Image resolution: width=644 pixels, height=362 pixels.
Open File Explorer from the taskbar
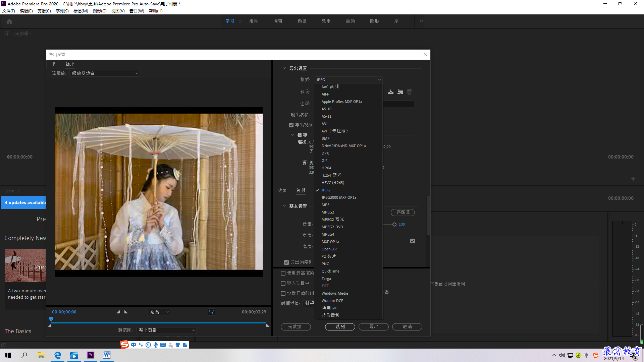tap(41, 355)
